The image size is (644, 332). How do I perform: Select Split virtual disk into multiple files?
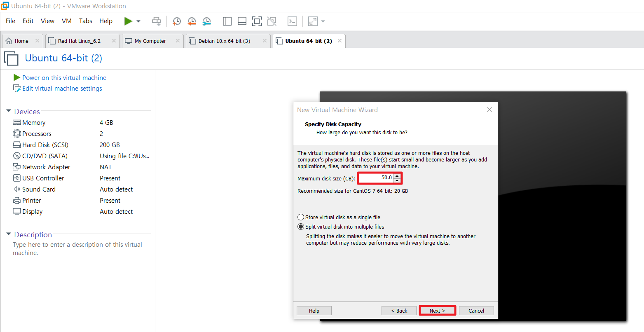click(301, 227)
